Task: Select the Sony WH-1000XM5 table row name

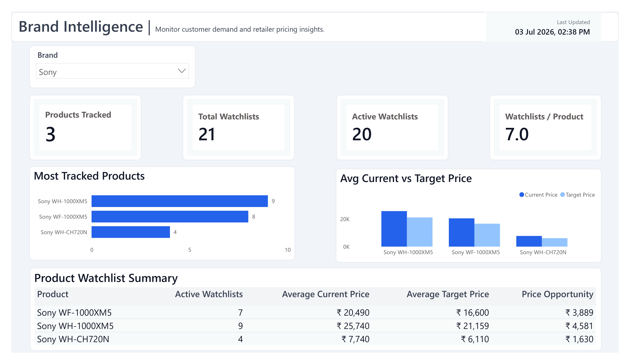Action: tap(75, 326)
